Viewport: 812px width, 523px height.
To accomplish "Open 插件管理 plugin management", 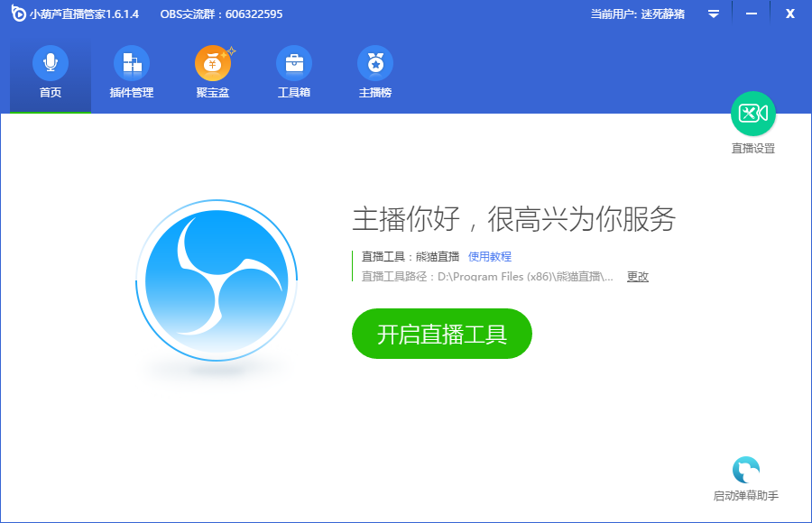I will point(132,74).
